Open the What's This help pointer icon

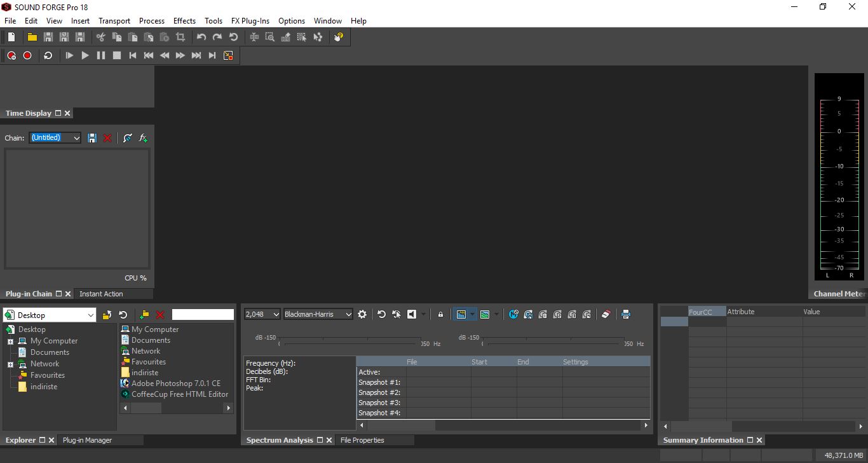[339, 37]
